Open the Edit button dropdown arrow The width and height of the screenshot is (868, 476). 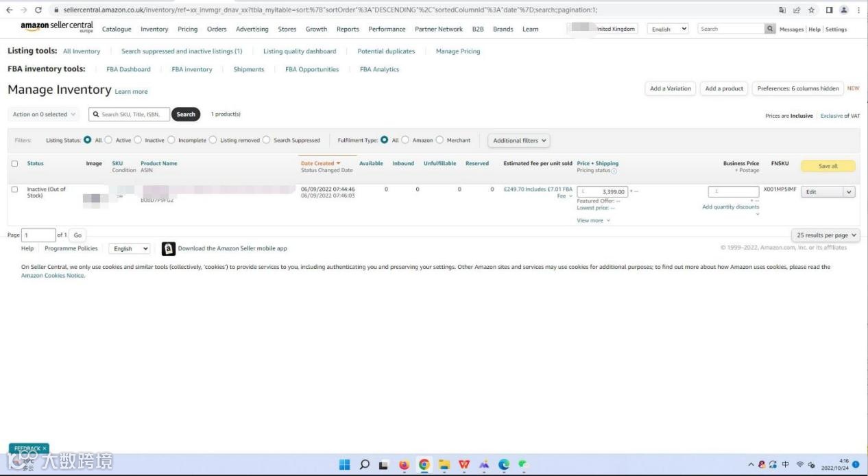click(x=849, y=192)
